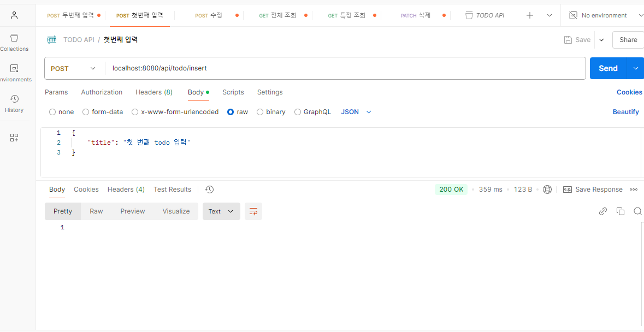Open the response Text format dropdown
The height and width of the screenshot is (332, 644).
pos(221,211)
